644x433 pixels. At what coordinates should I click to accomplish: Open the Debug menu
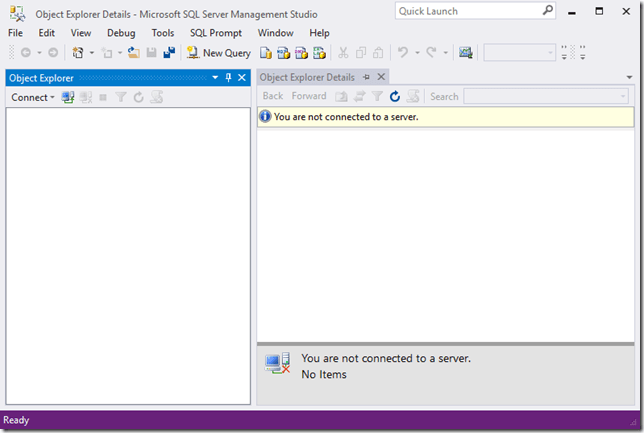121,33
